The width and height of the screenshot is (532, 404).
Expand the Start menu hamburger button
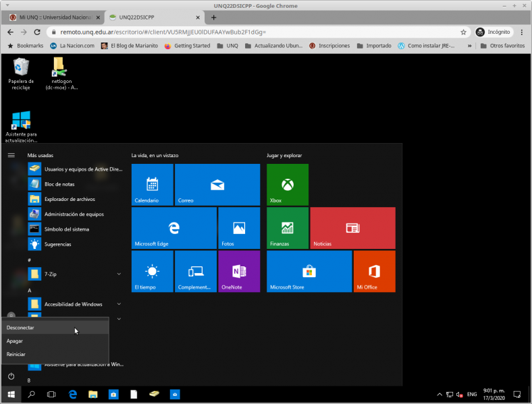click(11, 155)
